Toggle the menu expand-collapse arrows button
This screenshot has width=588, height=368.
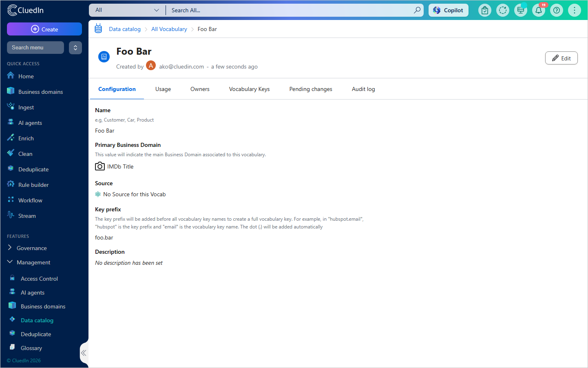[75, 48]
